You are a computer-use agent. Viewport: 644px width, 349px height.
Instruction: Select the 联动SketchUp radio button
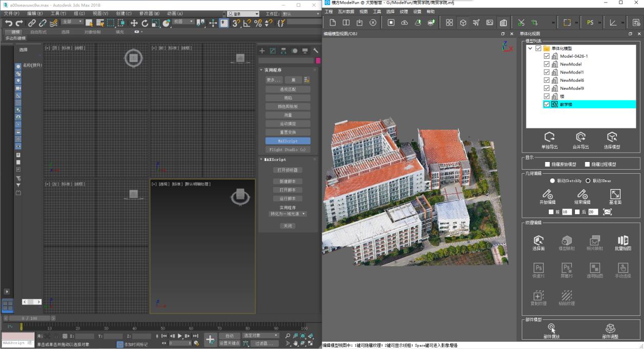[x=552, y=181]
